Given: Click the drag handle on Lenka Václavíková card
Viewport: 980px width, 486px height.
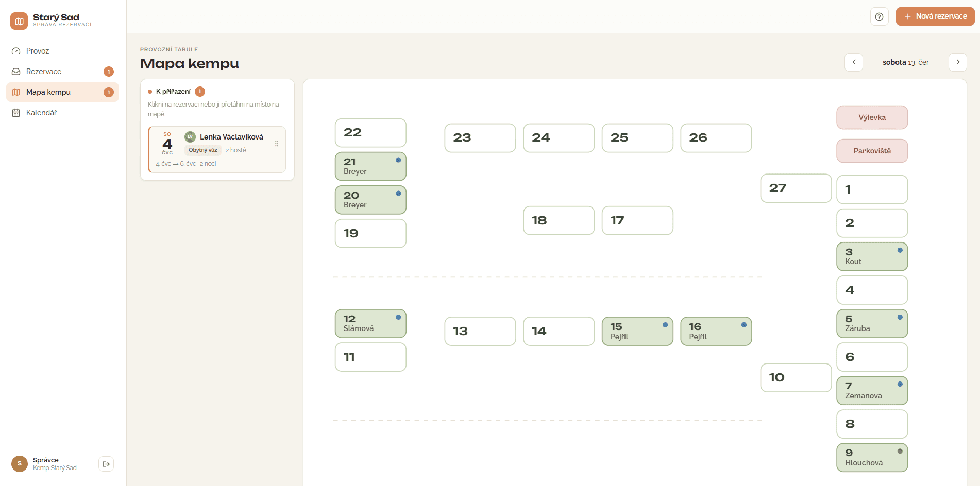Looking at the screenshot, I should click(277, 144).
